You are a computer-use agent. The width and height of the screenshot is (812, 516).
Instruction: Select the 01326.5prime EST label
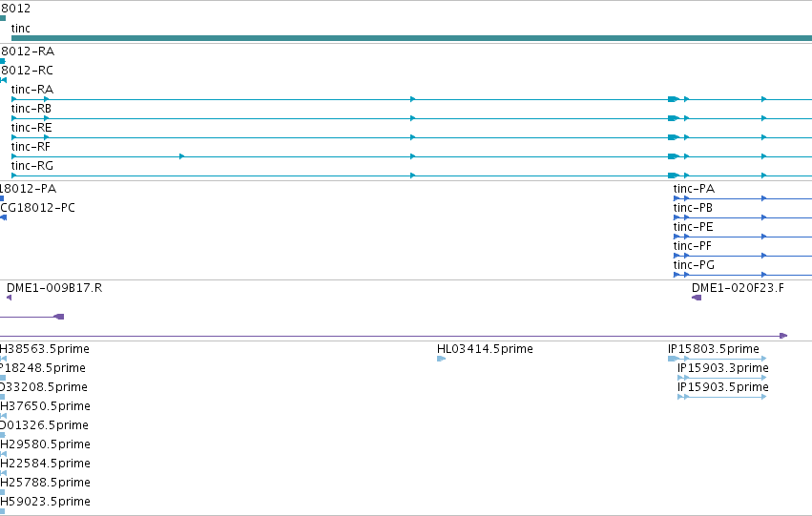[x=45, y=426]
